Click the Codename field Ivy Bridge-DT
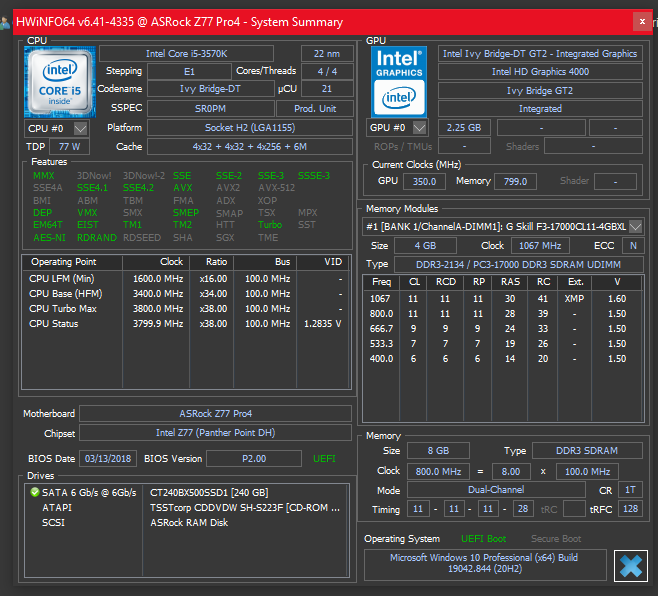Viewport: 658px width, 596px height. [x=210, y=89]
